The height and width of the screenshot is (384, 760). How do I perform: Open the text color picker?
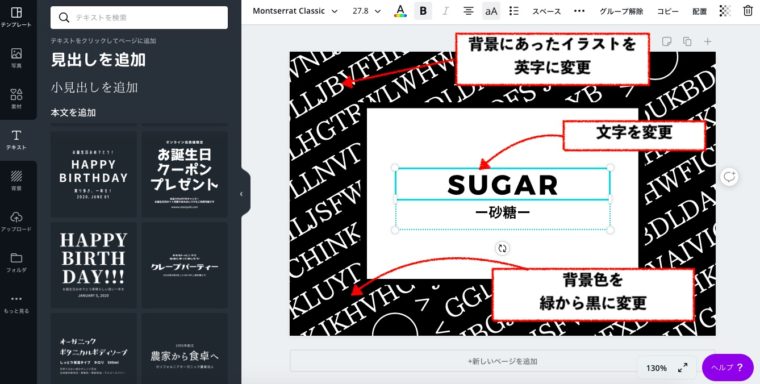[x=400, y=11]
